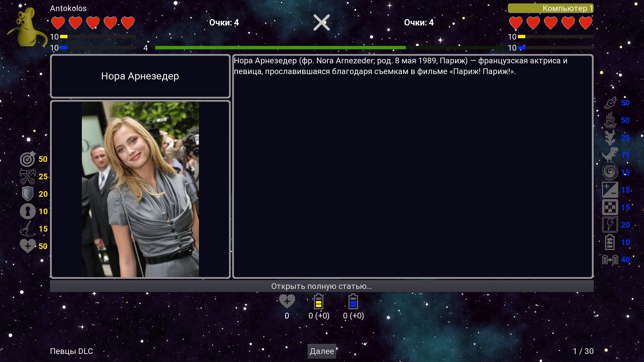The image size is (644, 362).
Task: Open the full article link
Action: 321,286
